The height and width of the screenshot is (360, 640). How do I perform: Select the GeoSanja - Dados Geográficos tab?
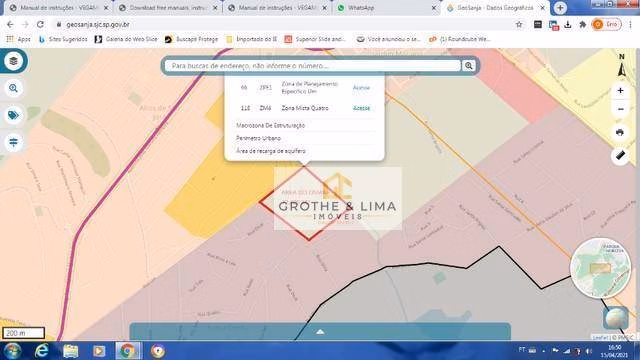point(495,8)
